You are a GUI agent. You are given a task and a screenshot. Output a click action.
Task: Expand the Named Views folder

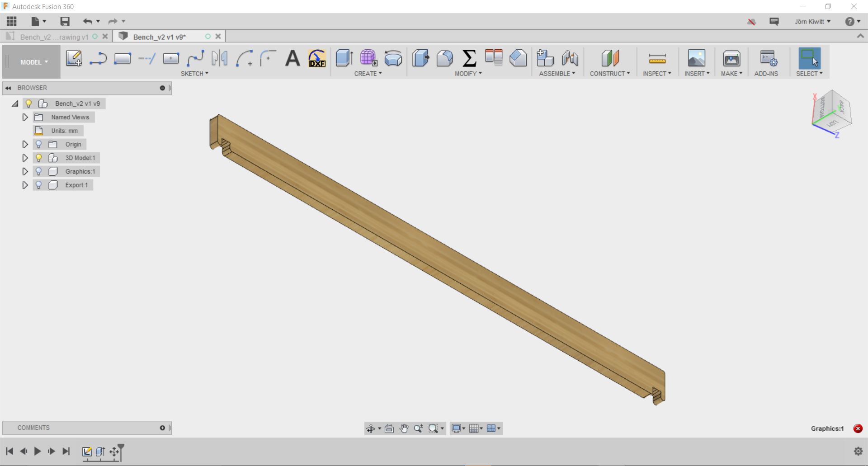click(25, 117)
